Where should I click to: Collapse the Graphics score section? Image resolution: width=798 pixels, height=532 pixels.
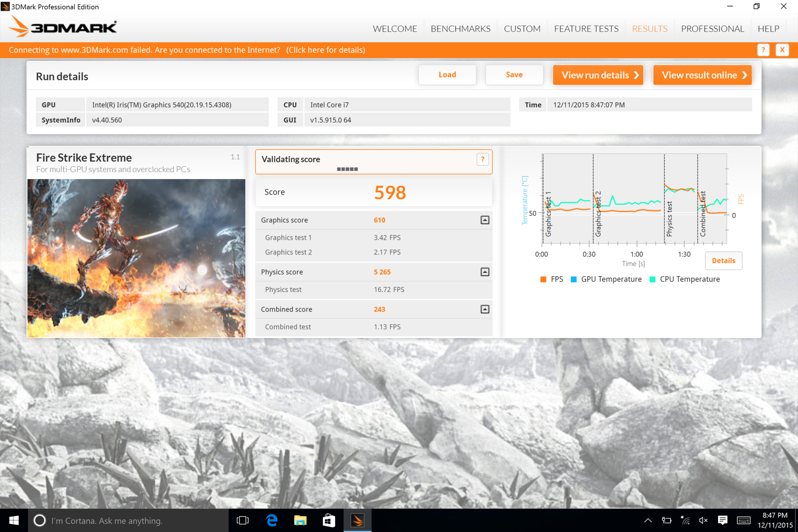point(485,220)
